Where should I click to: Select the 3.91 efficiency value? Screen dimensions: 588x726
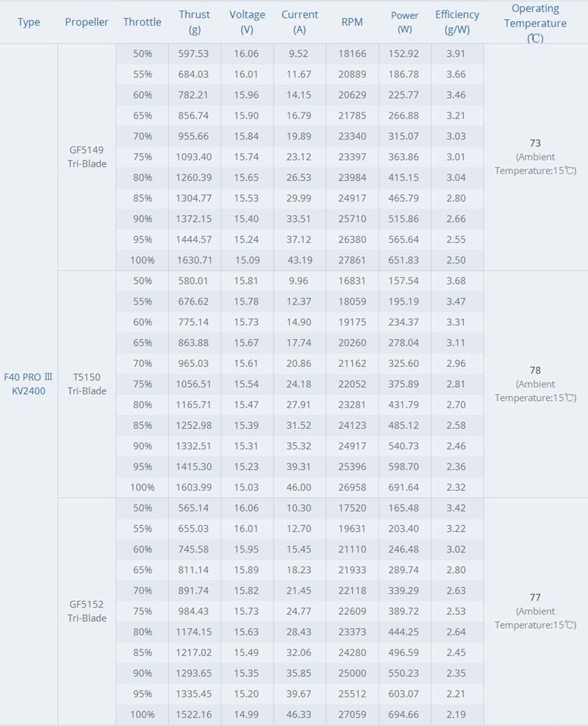(457, 54)
